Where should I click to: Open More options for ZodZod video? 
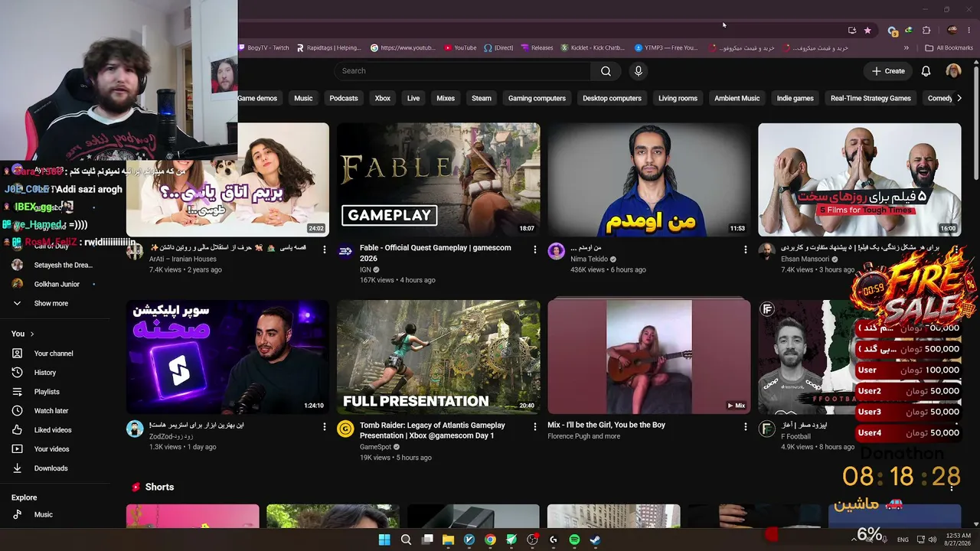coord(325,426)
